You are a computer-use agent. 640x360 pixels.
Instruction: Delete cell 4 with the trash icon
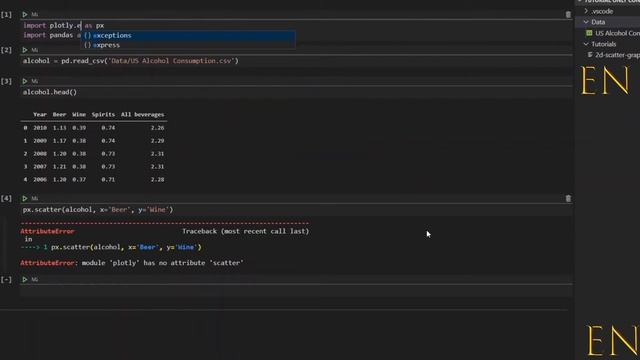pos(568,198)
